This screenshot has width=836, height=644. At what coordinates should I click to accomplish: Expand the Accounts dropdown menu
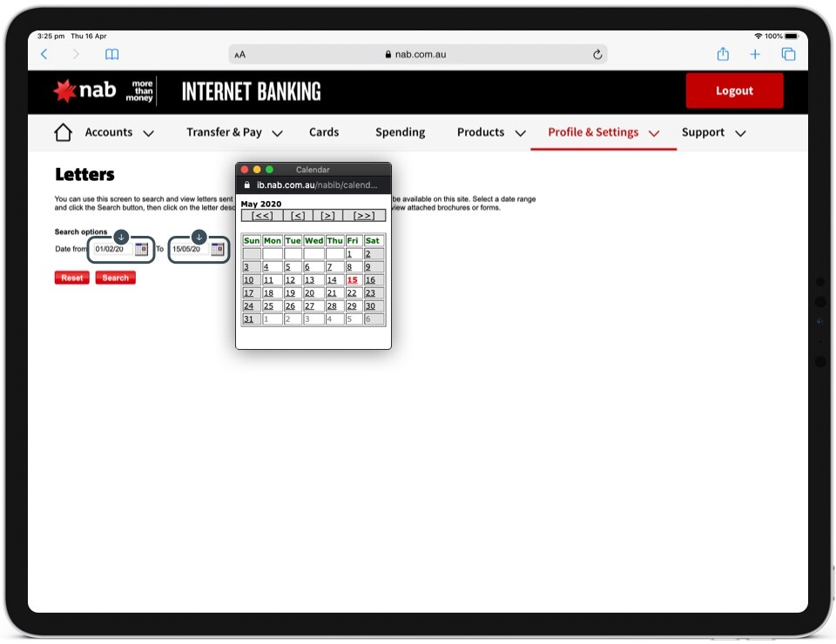(x=119, y=132)
